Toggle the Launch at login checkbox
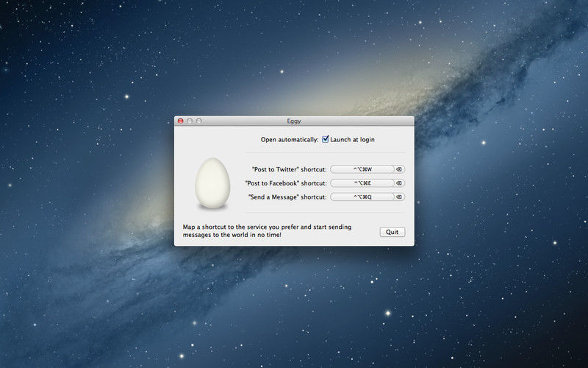Screen dimensions: 588x368 [x=325, y=139]
